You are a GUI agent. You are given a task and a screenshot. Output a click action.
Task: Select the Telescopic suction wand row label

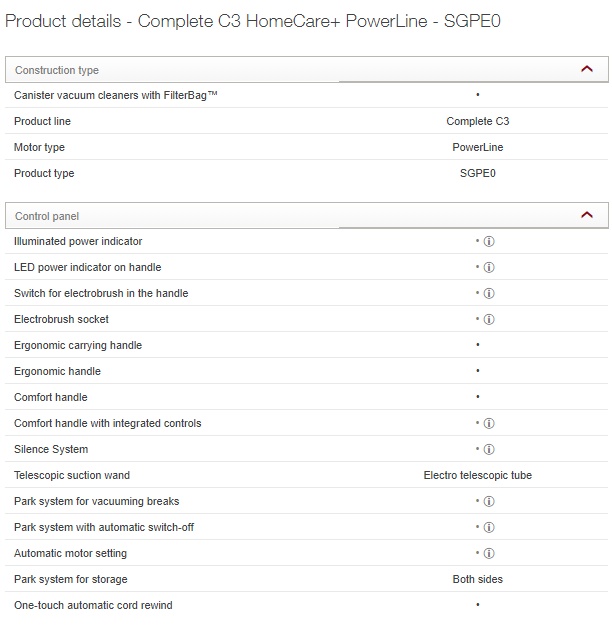(72, 475)
